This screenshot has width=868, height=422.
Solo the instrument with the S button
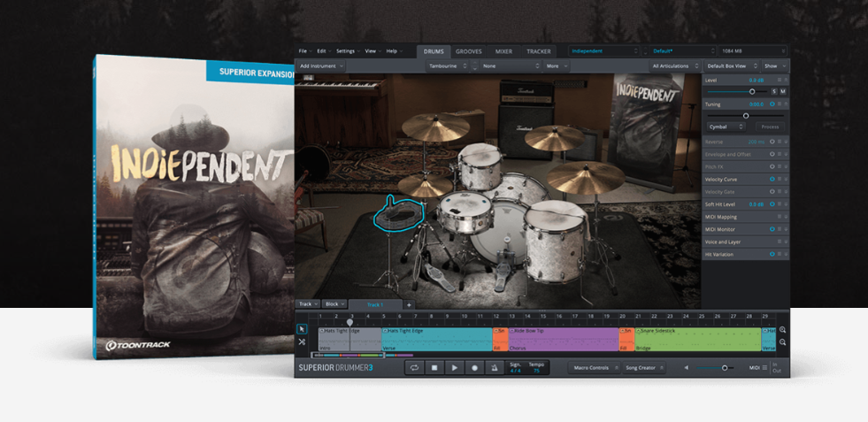point(774,91)
